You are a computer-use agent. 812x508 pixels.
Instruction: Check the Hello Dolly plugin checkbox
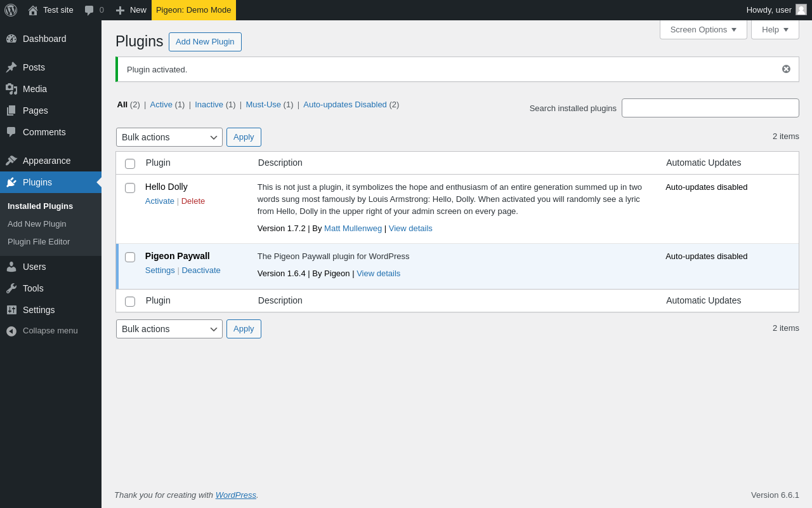pyautogui.click(x=130, y=188)
